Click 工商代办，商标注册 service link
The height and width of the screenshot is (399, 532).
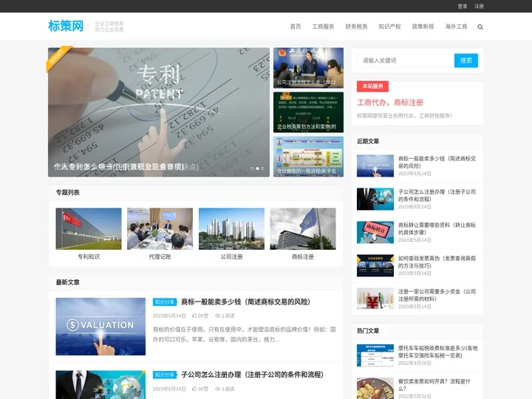pyautogui.click(x=390, y=103)
